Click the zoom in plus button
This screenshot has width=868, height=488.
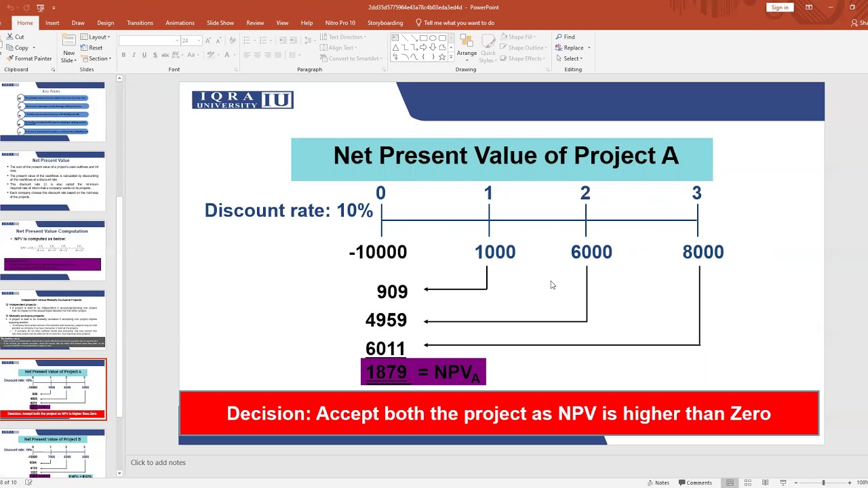click(x=849, y=483)
